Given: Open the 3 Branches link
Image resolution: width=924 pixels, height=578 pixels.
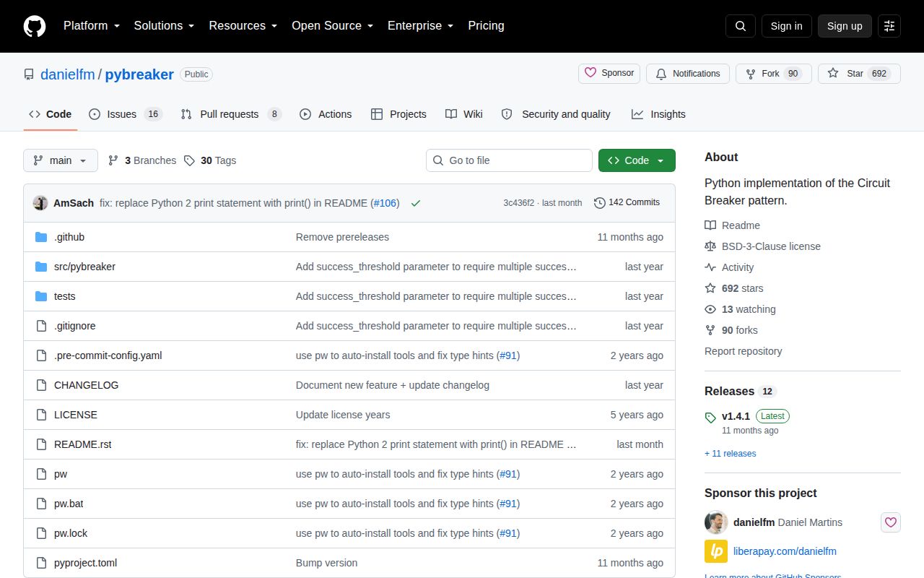Looking at the screenshot, I should tap(142, 160).
